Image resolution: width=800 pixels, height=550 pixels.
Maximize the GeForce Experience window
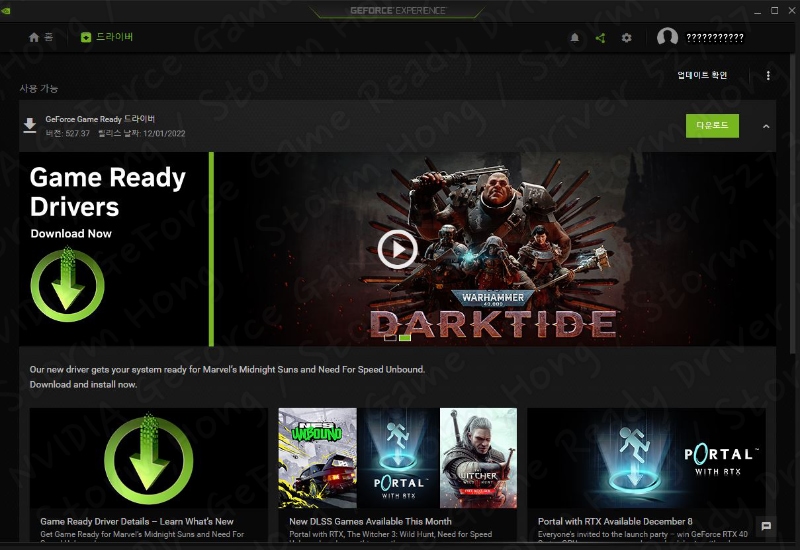774,10
